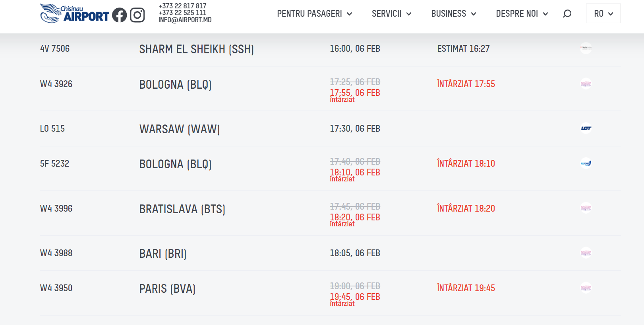Click the info@airport.md email link
Viewport: 644px width, 325px height.
(x=185, y=20)
